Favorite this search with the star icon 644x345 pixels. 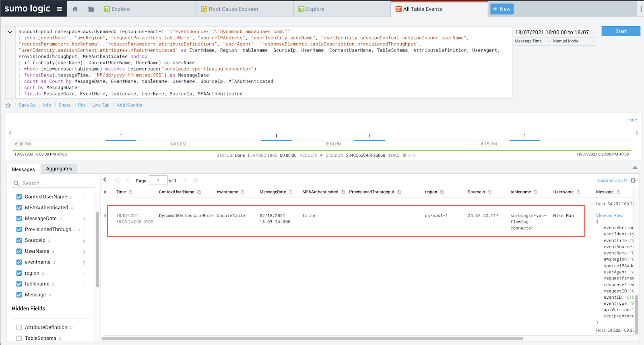[8, 105]
